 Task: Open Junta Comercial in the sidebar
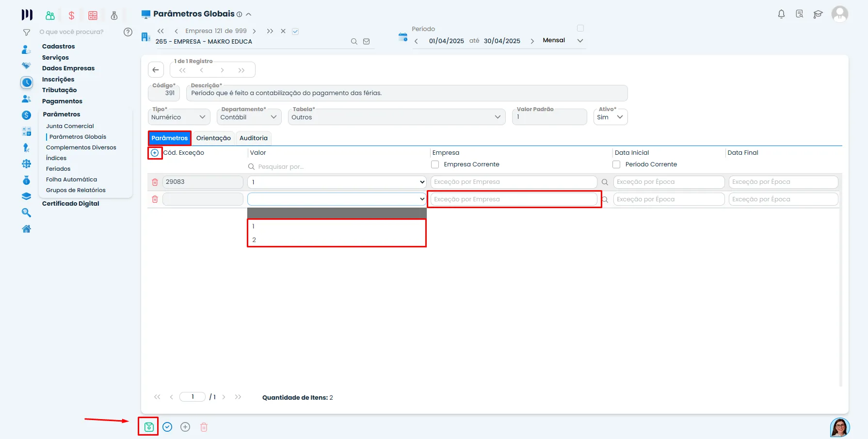70,126
